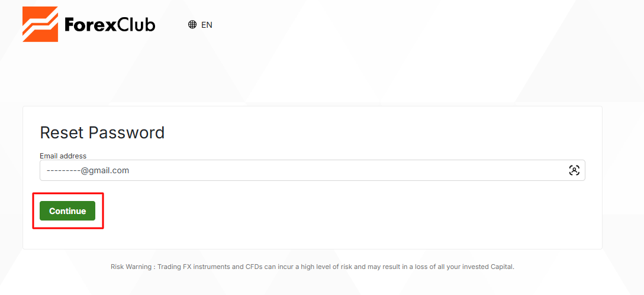The image size is (644, 295).
Task: Click the Email address field label
Action: coord(63,156)
